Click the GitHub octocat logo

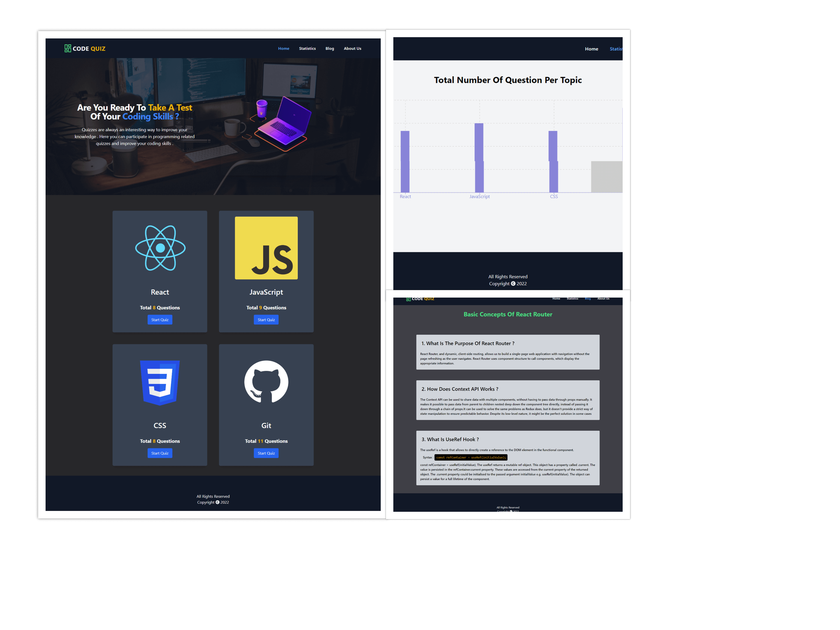tap(266, 381)
